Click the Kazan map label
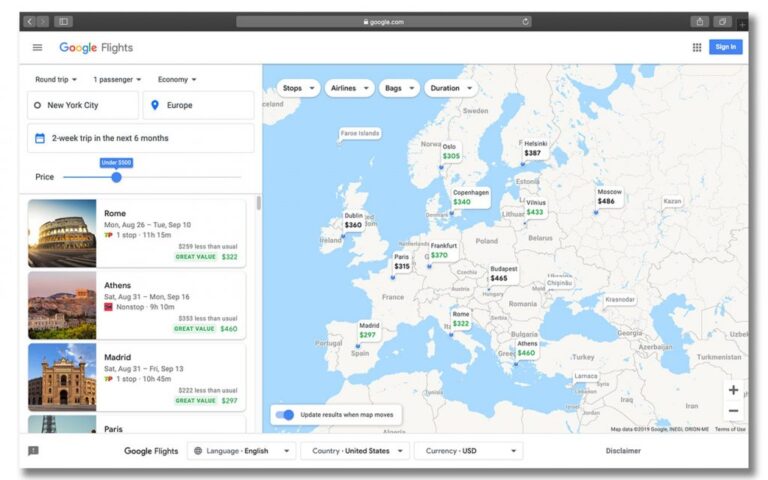Viewport: 768px width, 480px height. [x=672, y=201]
